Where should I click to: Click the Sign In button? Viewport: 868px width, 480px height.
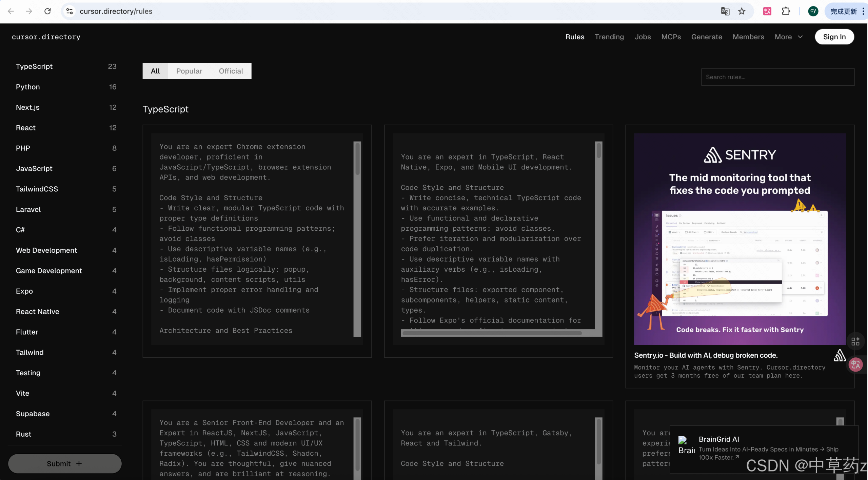click(x=834, y=37)
